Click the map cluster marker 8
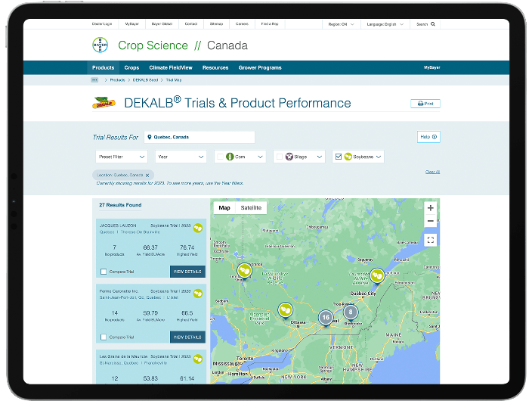532x401 pixels. click(351, 312)
